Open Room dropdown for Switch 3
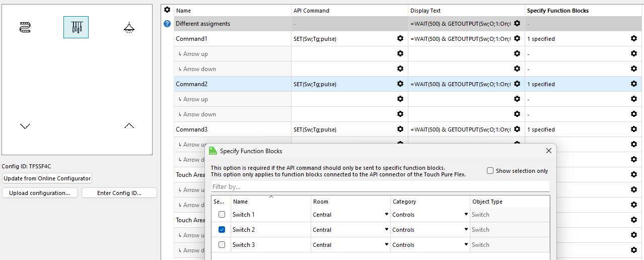The image size is (644, 260). (387, 245)
